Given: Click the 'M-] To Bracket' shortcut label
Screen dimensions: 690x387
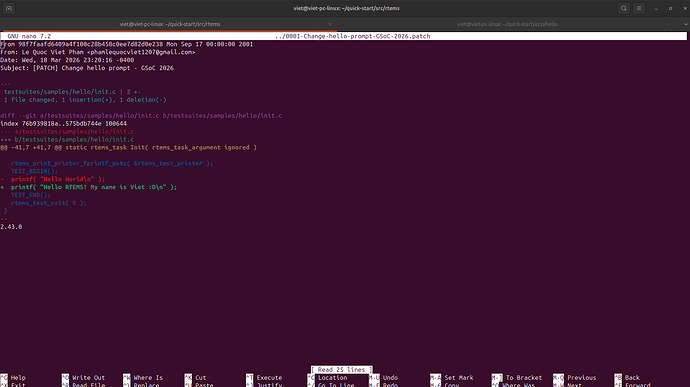Looking at the screenshot, I should [517, 377].
